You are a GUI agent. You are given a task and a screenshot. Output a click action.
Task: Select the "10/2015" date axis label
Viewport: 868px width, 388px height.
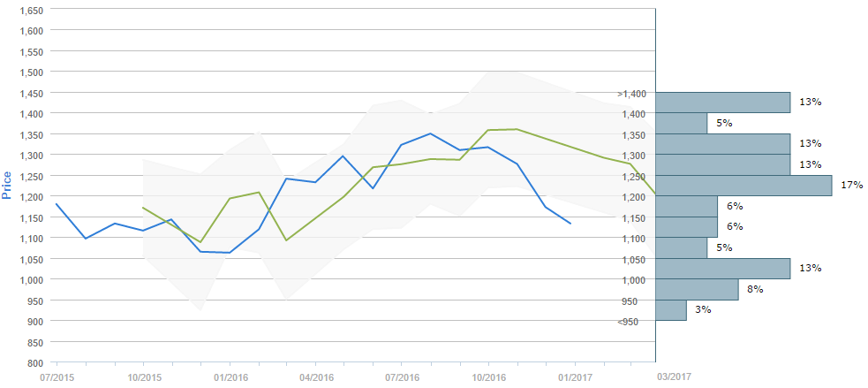(143, 376)
